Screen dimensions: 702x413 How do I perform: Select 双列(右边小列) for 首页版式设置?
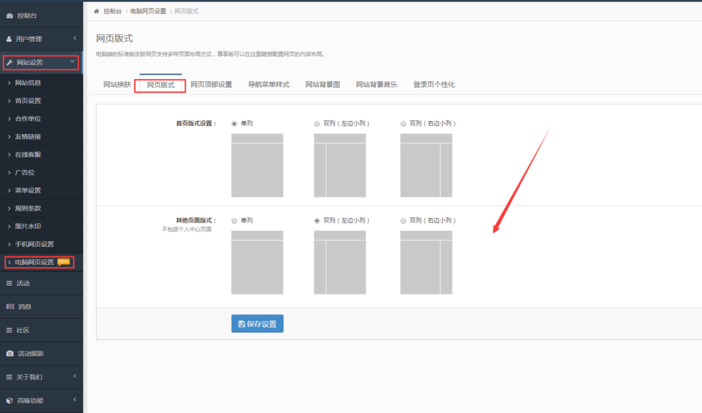[403, 124]
